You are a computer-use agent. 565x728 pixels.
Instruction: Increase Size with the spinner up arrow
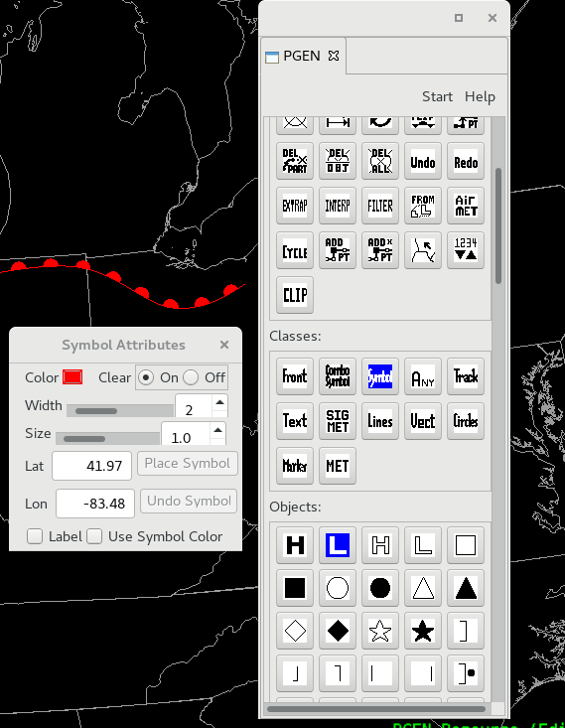[217, 430]
